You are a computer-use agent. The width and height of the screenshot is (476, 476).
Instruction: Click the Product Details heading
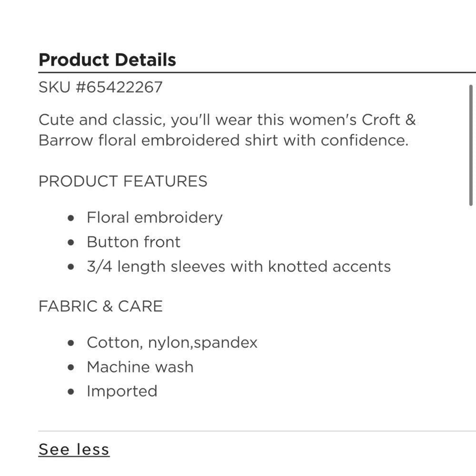(108, 59)
